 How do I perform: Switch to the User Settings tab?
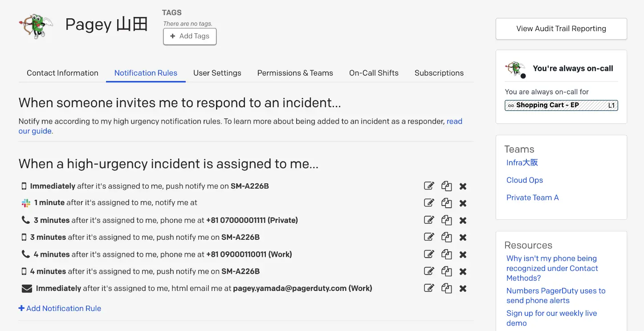(217, 73)
